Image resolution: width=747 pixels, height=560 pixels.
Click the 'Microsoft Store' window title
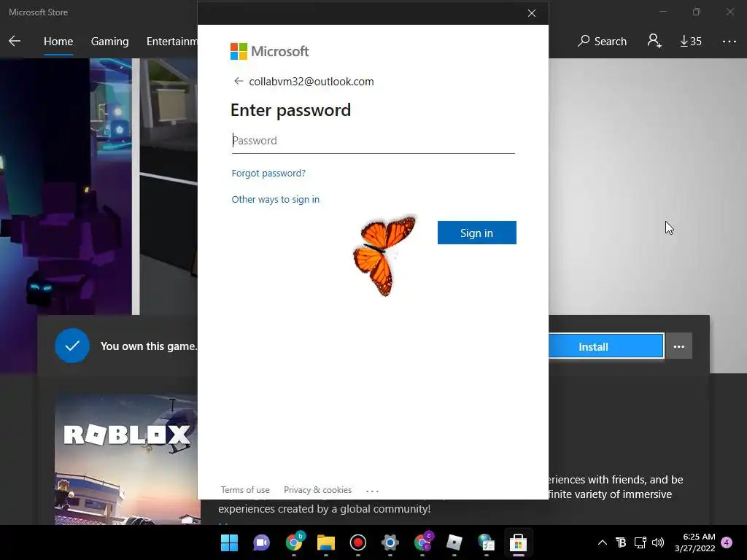(x=38, y=12)
